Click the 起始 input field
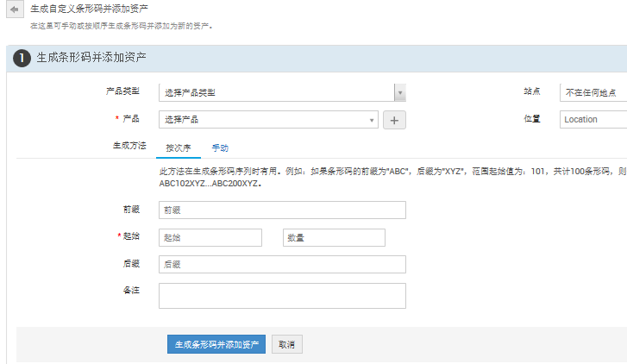627x364 pixels. [210, 237]
